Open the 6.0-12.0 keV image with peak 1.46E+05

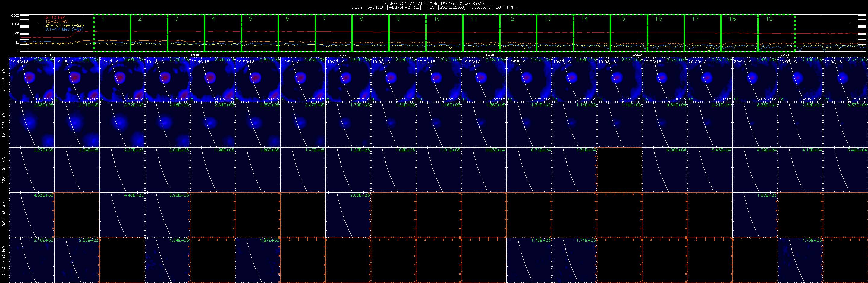[x=439, y=125]
